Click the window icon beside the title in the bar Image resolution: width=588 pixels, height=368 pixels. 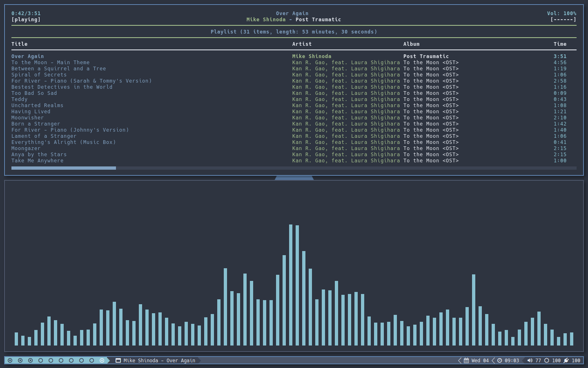(x=118, y=361)
